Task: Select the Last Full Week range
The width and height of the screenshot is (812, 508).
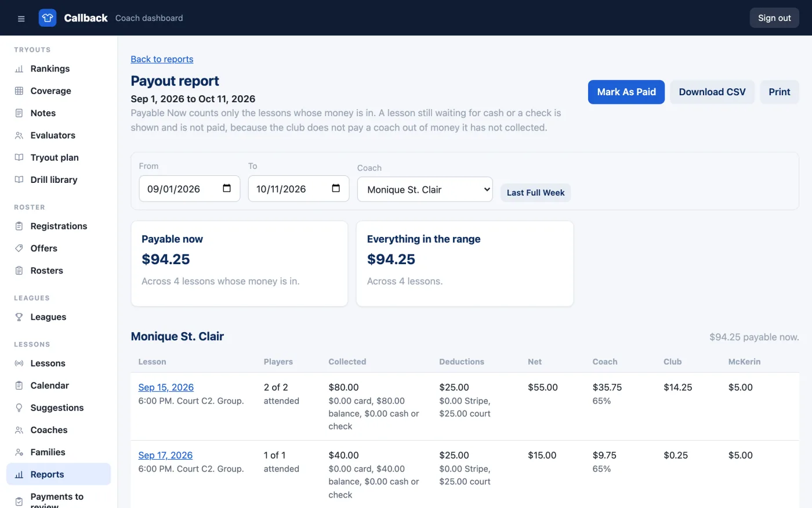Action: point(535,193)
